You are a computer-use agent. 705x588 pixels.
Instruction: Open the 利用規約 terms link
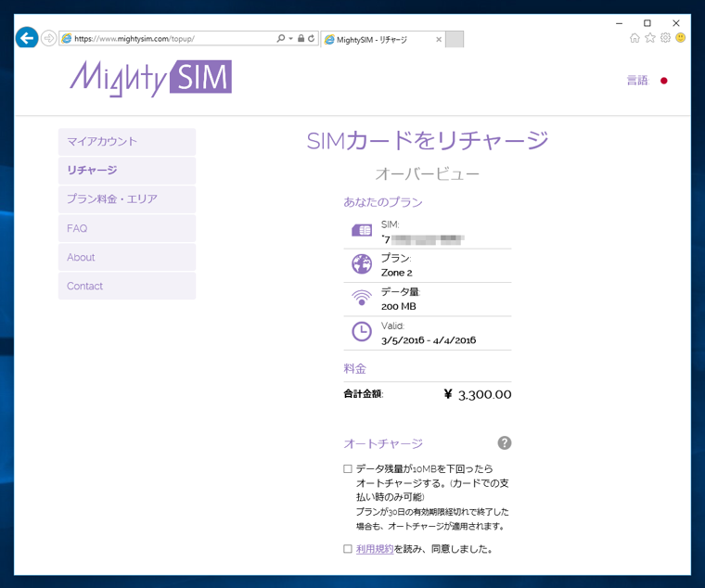(375, 549)
